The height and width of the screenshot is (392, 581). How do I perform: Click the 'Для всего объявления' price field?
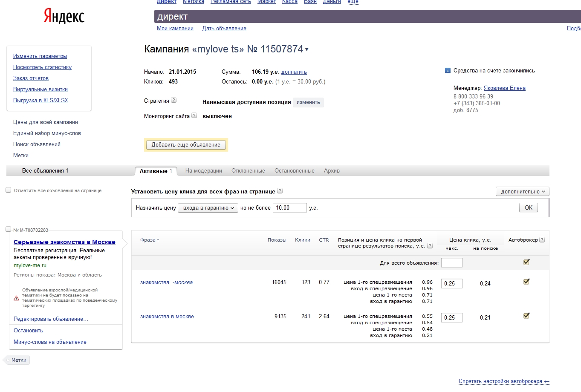click(452, 263)
